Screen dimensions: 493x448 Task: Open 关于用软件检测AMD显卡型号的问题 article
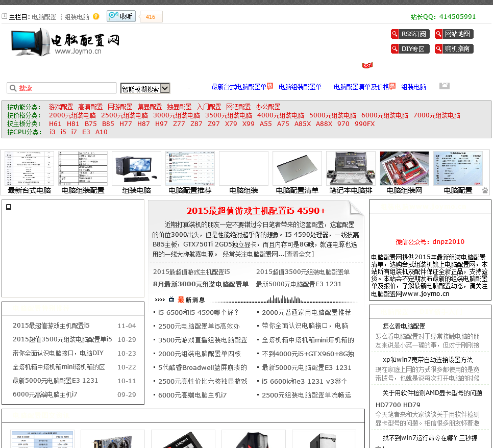432,393
